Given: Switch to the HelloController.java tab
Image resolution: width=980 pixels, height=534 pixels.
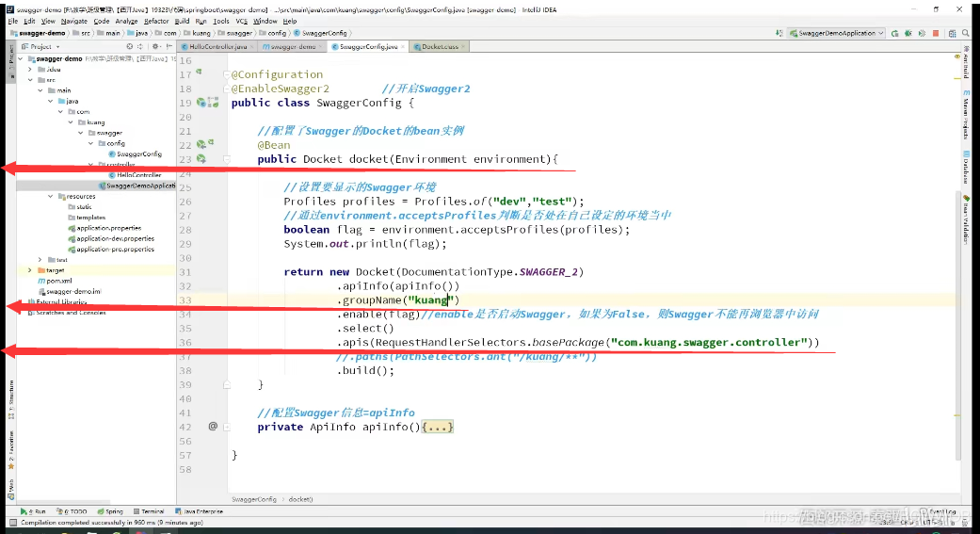Looking at the screenshot, I should pos(217,47).
